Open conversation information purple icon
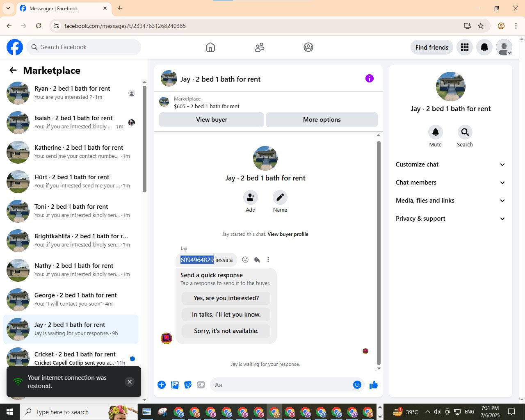The image size is (525, 420). pos(370,78)
